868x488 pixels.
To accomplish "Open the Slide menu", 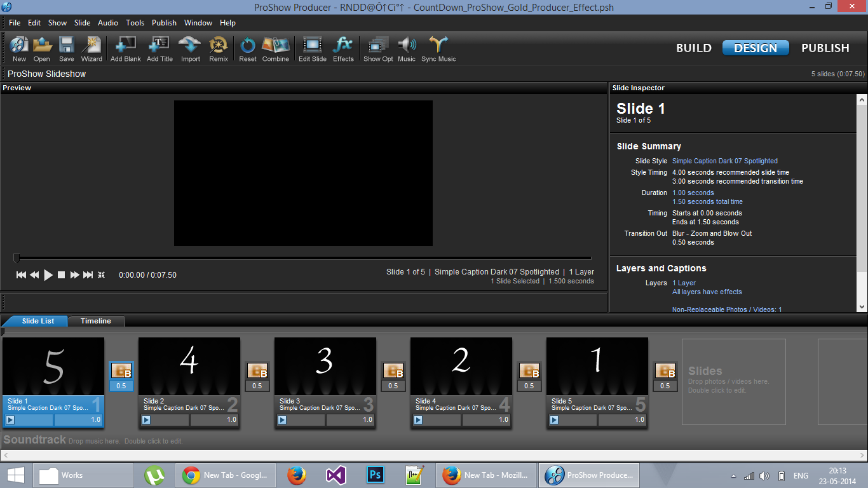I will 83,23.
